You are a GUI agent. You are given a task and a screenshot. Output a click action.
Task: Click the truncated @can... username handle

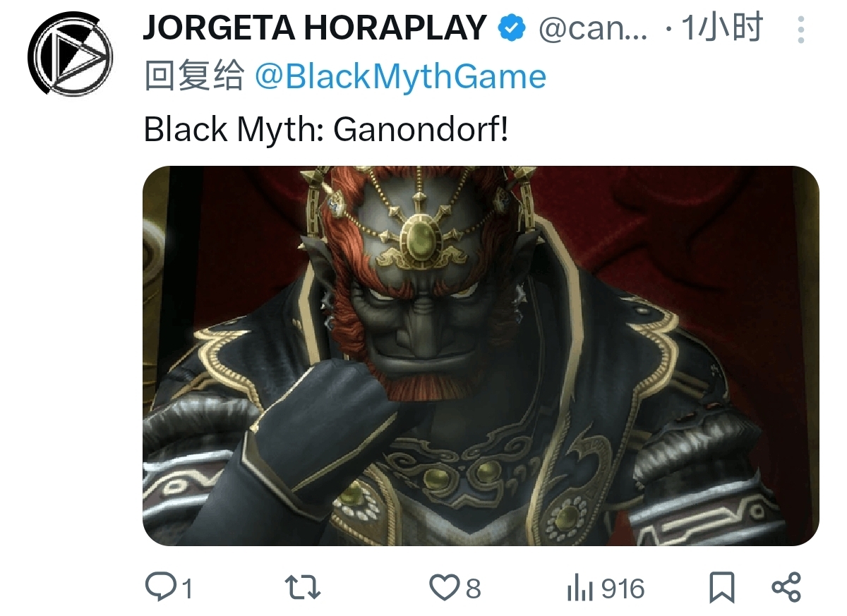click(x=593, y=28)
